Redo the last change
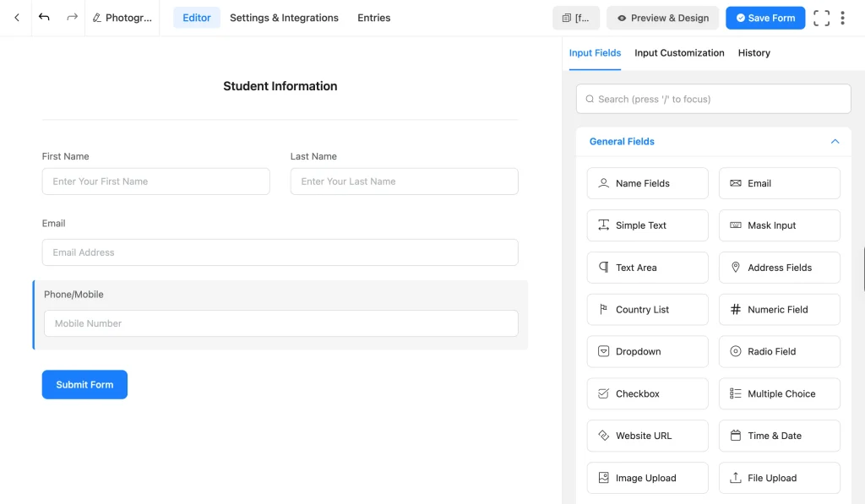Screen dimensions: 865x504 click(x=73, y=18)
